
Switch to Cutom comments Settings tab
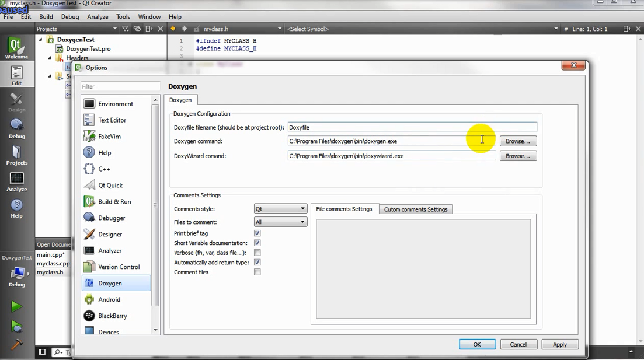pyautogui.click(x=416, y=209)
